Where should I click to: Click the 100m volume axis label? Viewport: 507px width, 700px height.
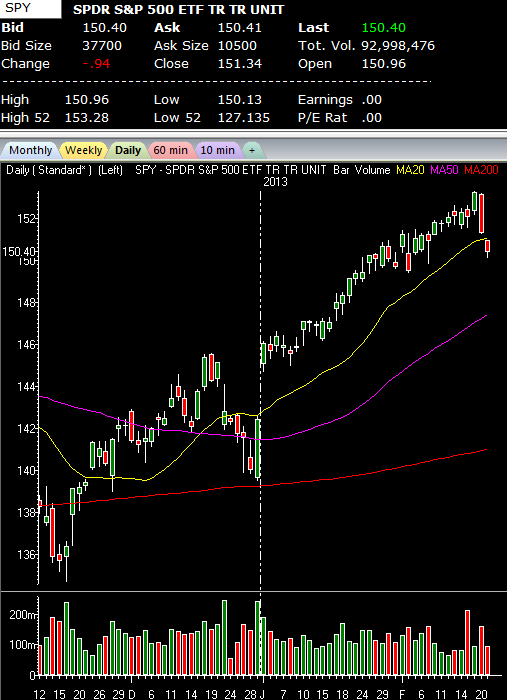pos(22,645)
